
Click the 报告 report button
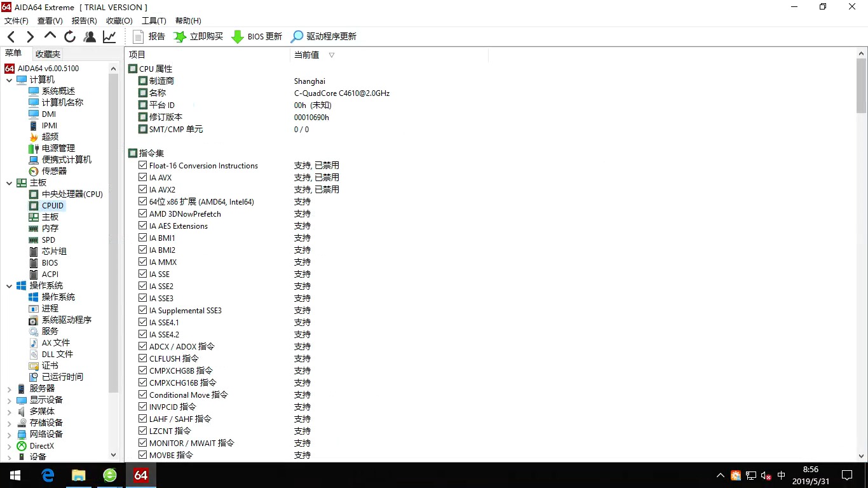click(149, 37)
